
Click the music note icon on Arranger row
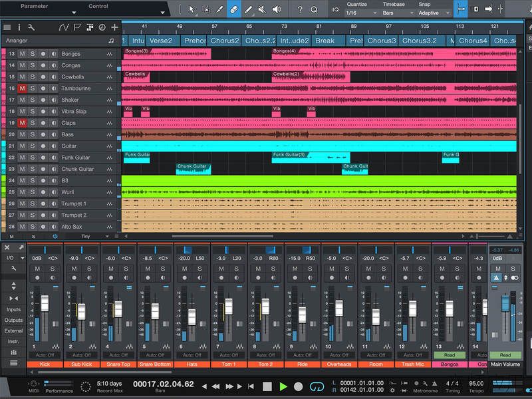(x=111, y=41)
